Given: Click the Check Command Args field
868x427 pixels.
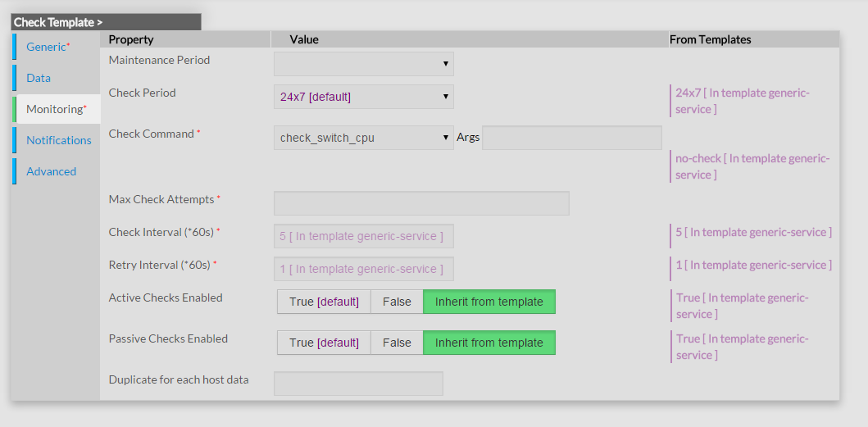Looking at the screenshot, I should (571, 138).
